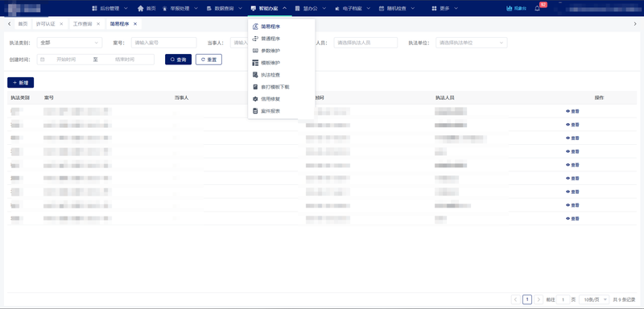
Task: Open the 执法单位 select dropdown
Action: pos(472,43)
